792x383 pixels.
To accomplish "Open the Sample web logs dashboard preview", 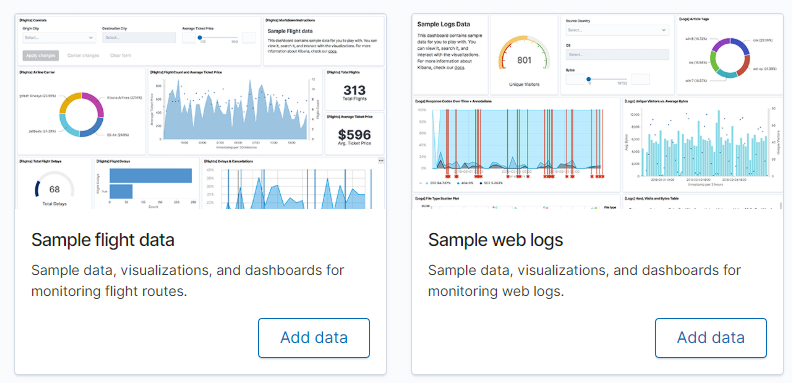I will pos(598,111).
